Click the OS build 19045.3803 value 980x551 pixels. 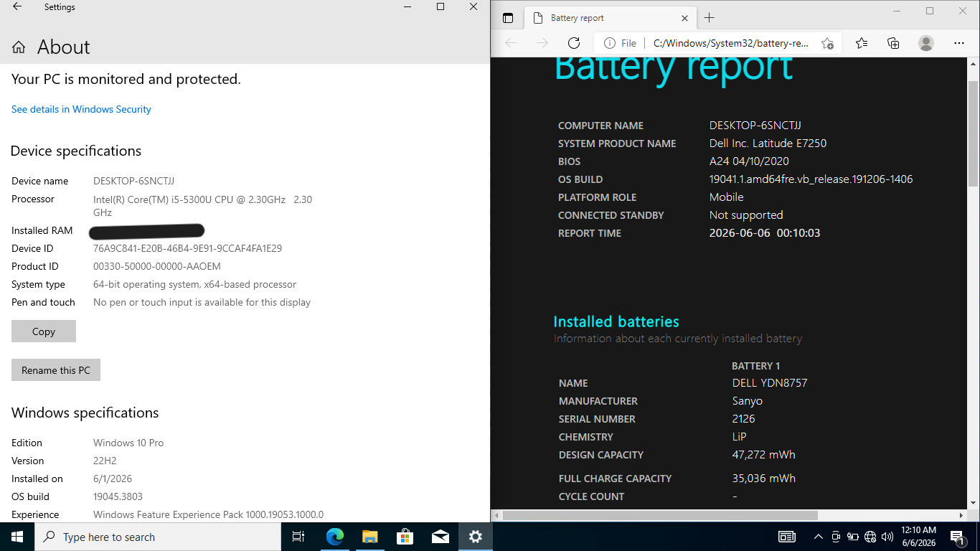click(119, 496)
